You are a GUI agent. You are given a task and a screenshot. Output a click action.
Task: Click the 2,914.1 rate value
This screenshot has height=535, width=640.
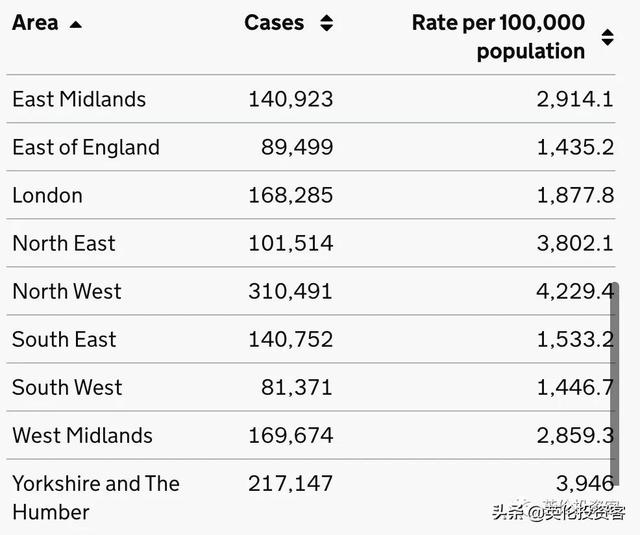(x=575, y=99)
